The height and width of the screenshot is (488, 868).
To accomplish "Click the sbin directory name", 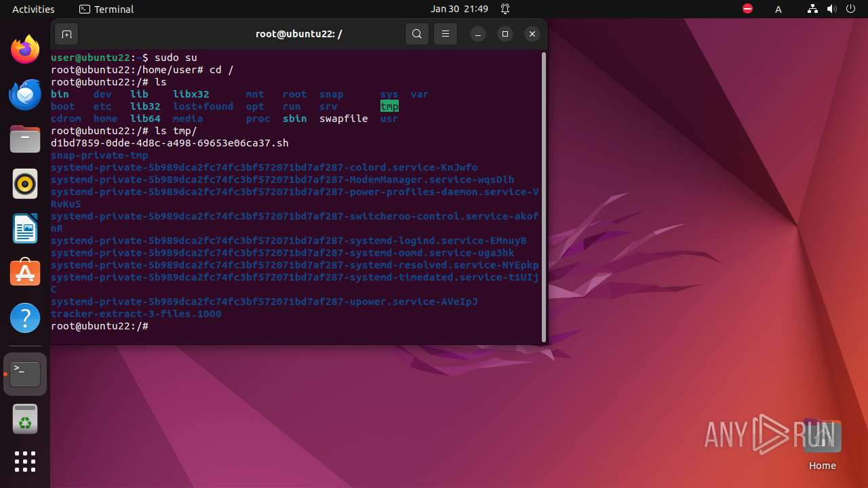I will pos(294,119).
